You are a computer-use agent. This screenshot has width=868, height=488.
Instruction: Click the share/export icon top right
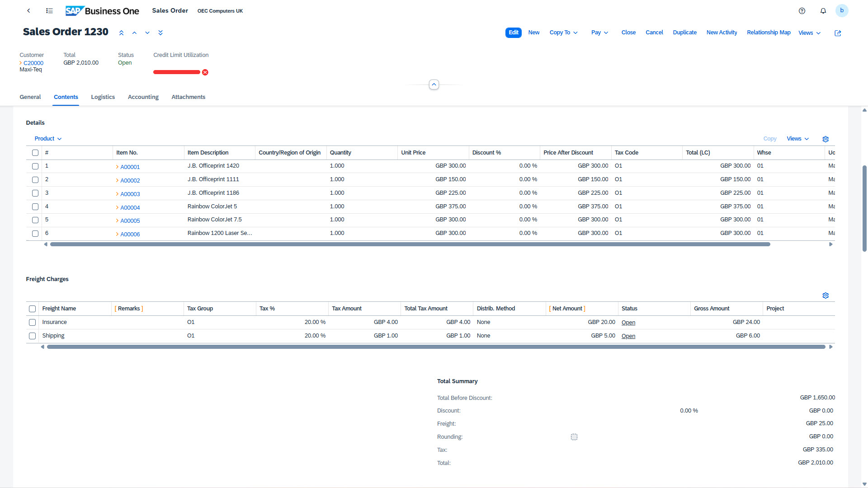pos(838,33)
